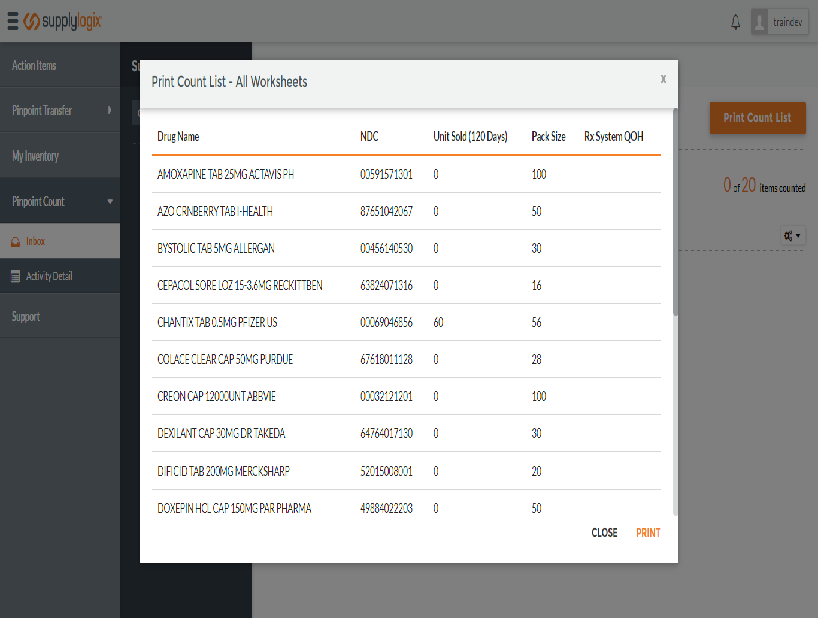Click the Print Count List button
The image size is (818, 618).
[757, 118]
